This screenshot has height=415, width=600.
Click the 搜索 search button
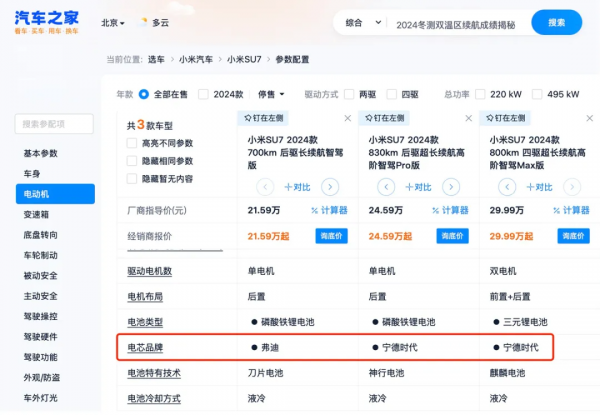tap(556, 23)
